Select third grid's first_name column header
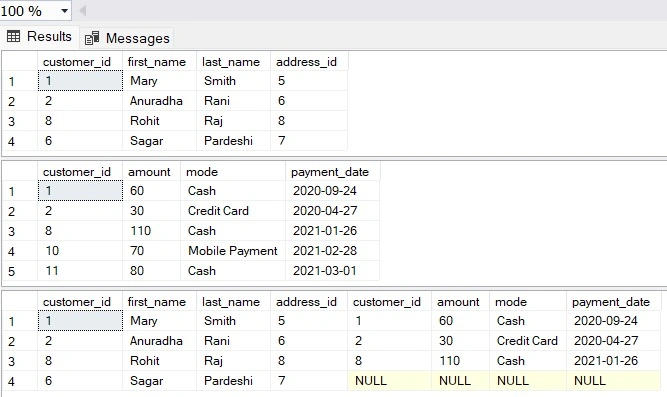The image size is (667, 397). click(x=159, y=302)
